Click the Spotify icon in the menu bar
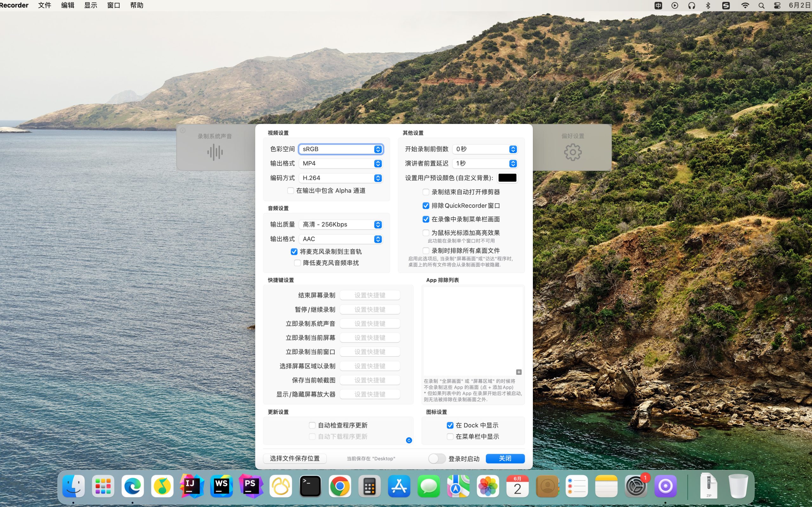The width and height of the screenshot is (812, 507). click(726, 5)
